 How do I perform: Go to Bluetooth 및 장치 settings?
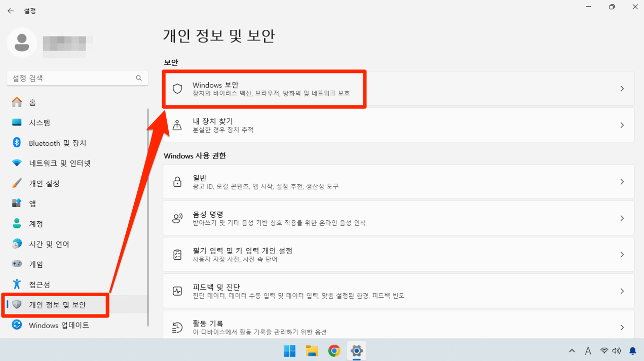point(76,143)
